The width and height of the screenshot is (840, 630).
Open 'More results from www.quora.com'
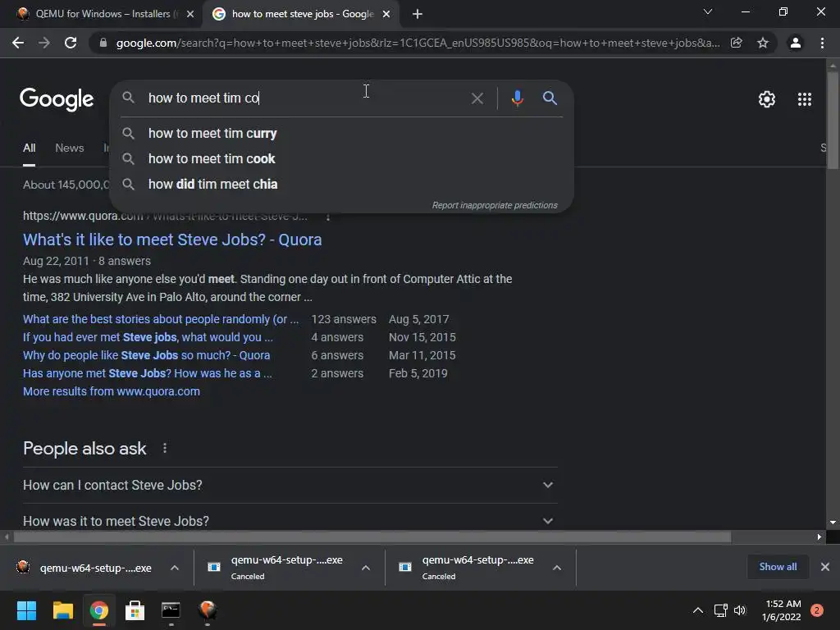[112, 391]
